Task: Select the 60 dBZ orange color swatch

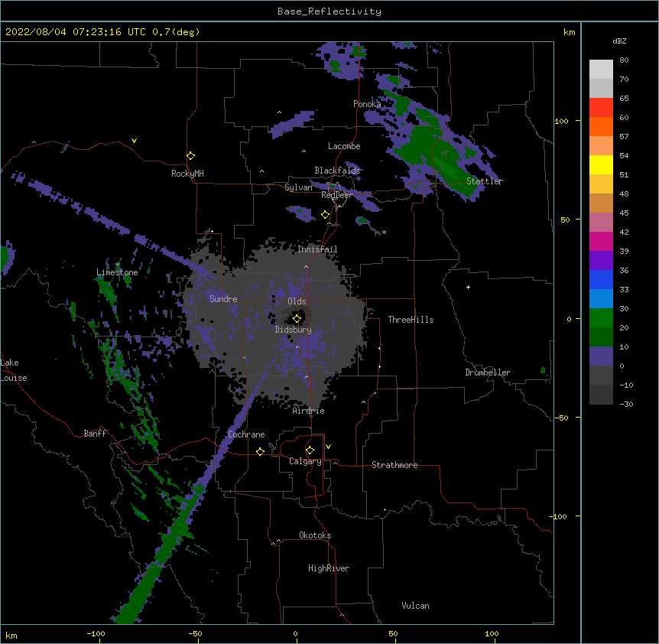Action: pos(601,126)
